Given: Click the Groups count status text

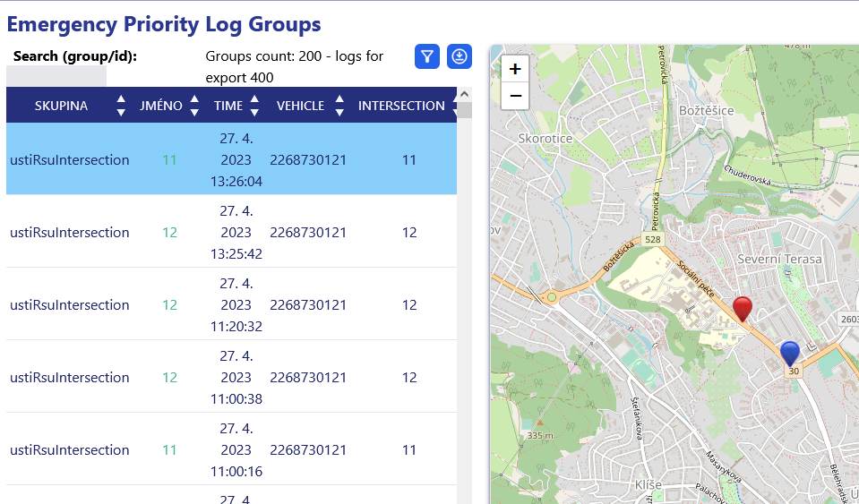Looking at the screenshot, I should (x=294, y=67).
